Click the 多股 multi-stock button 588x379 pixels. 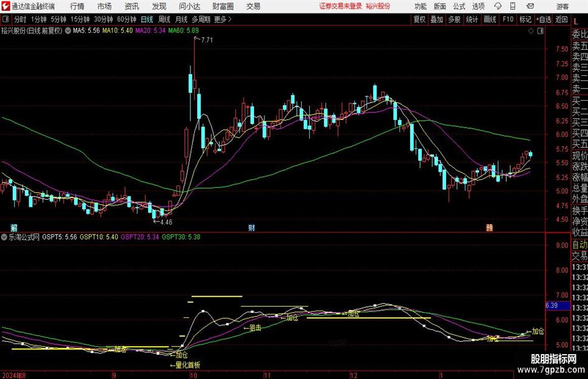(454, 19)
